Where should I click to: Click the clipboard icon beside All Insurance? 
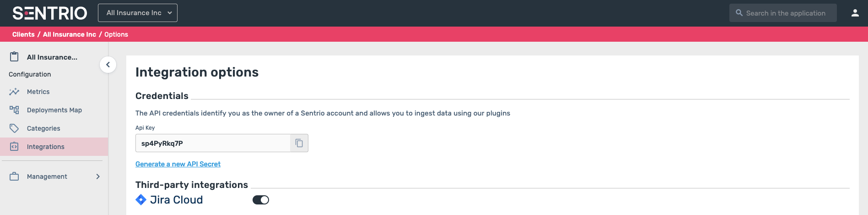click(x=14, y=57)
